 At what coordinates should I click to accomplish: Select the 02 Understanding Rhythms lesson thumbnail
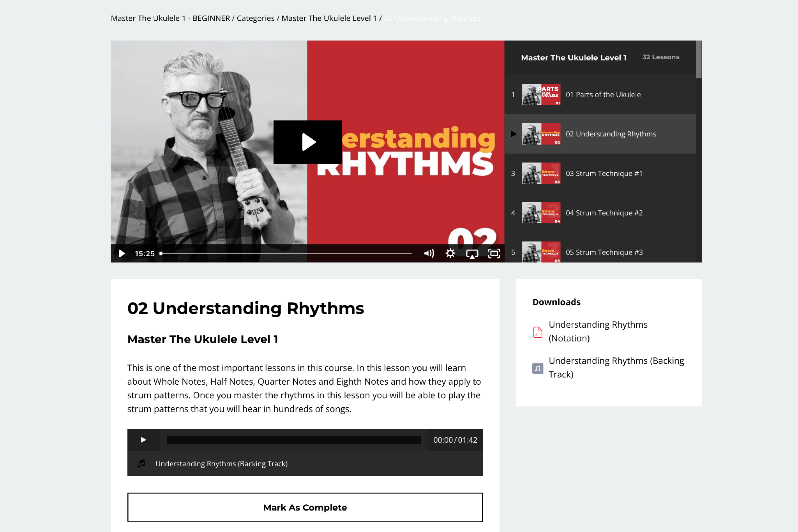[541, 134]
